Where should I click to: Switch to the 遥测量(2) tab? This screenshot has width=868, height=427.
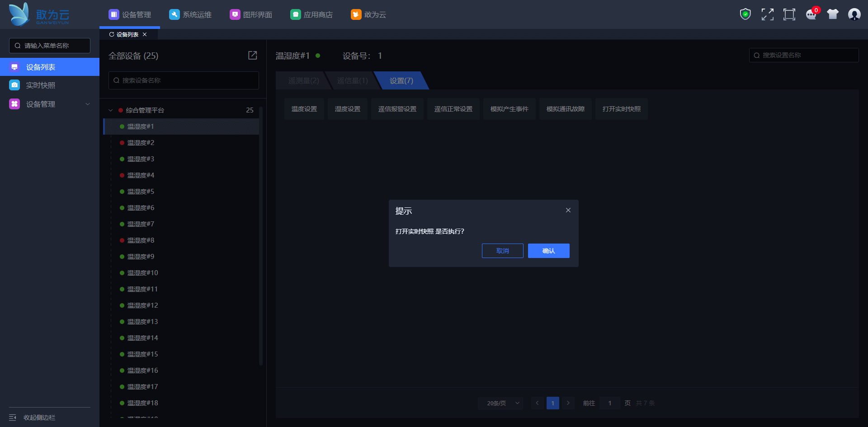click(x=303, y=81)
